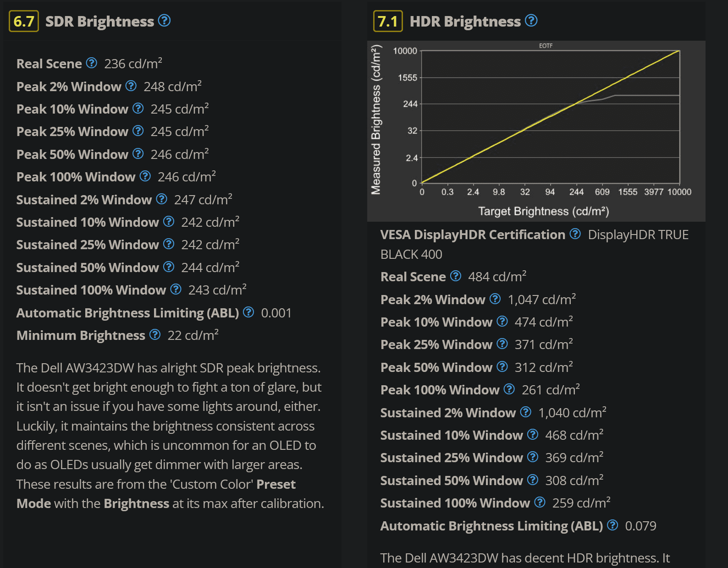Screen dimensions: 728x568
Task: Click help icon for SDR Automatic Brightness Limiting
Action: tap(248, 312)
